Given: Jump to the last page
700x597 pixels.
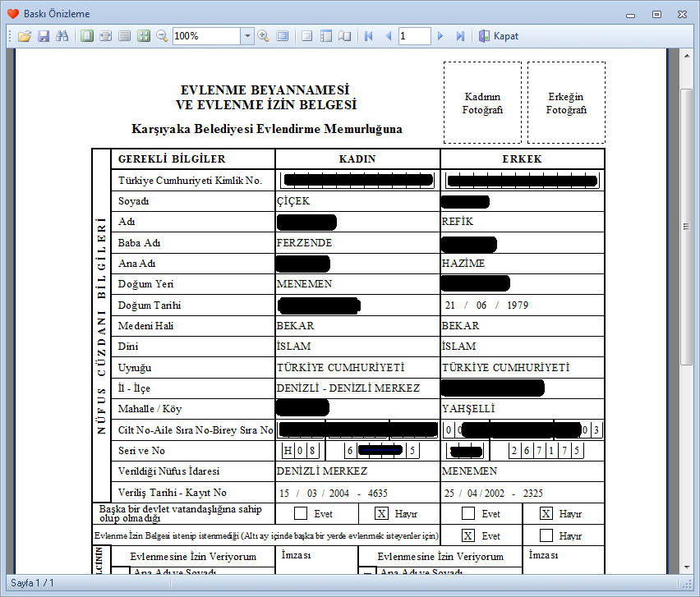Looking at the screenshot, I should coord(460,36).
